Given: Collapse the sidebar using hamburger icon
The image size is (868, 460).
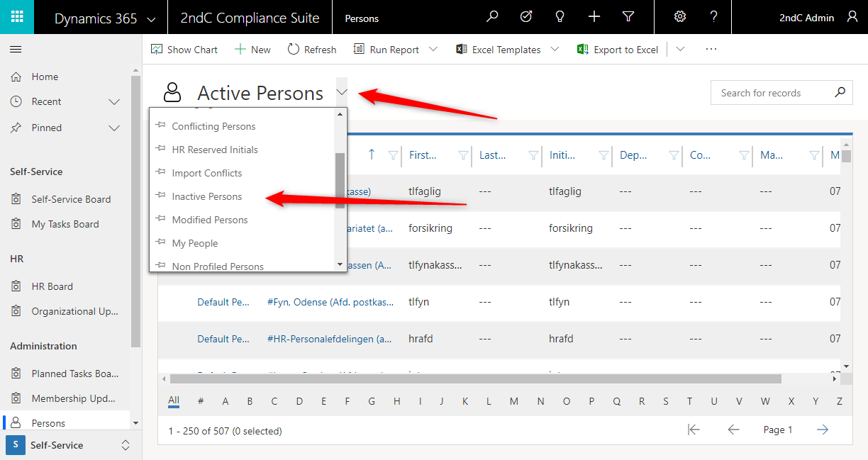Looking at the screenshot, I should pos(16,49).
